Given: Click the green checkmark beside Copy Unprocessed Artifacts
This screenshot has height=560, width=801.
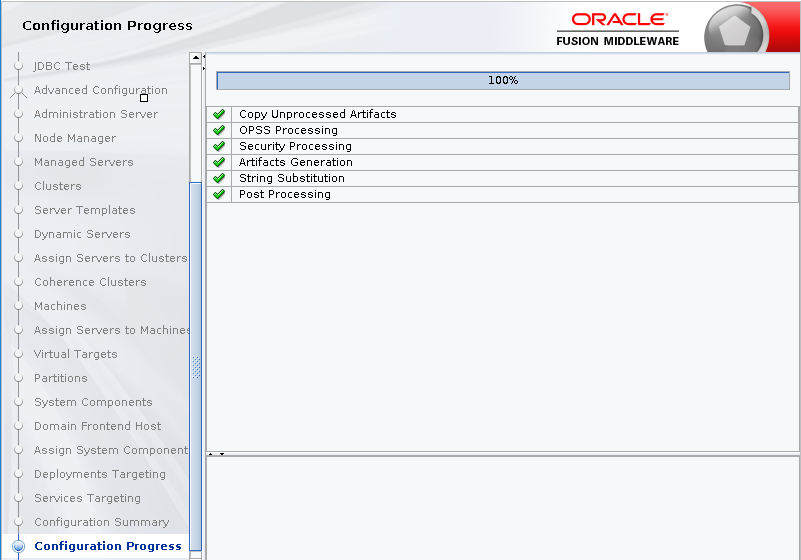Looking at the screenshot, I should click(219, 114).
